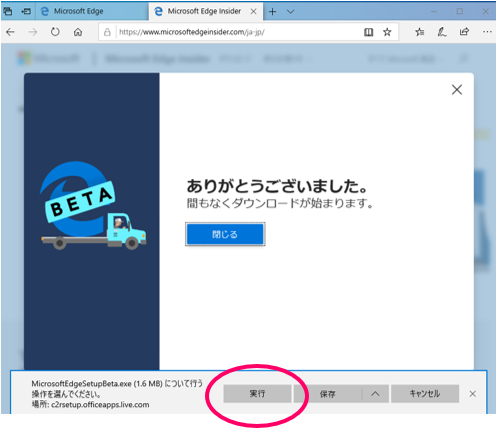Click the 保存 button
This screenshot has width=496, height=429.
[327, 394]
